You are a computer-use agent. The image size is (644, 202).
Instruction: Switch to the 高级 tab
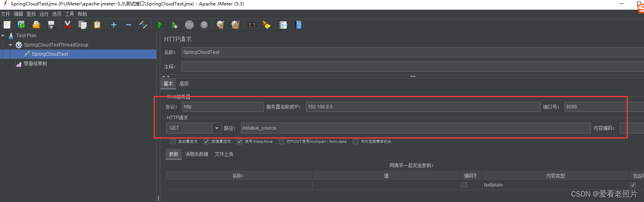[184, 84]
